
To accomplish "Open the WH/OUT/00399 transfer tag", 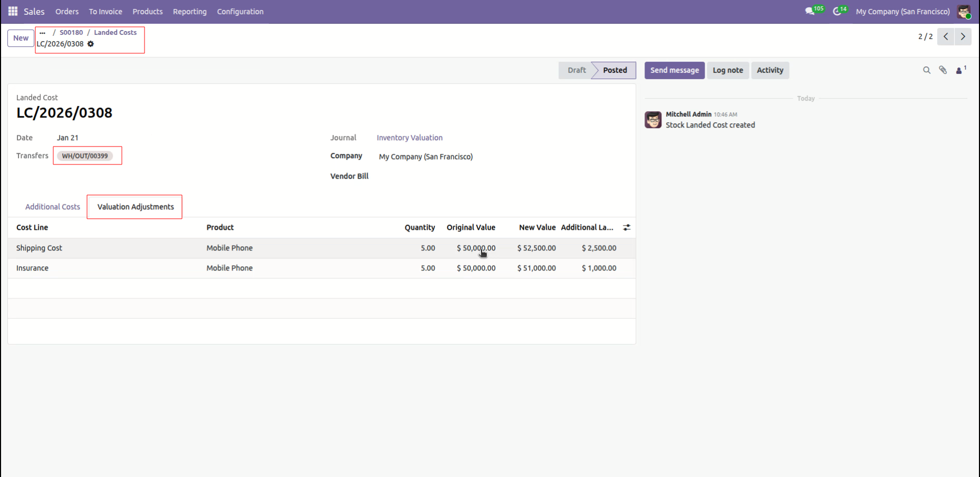I will click(x=85, y=156).
